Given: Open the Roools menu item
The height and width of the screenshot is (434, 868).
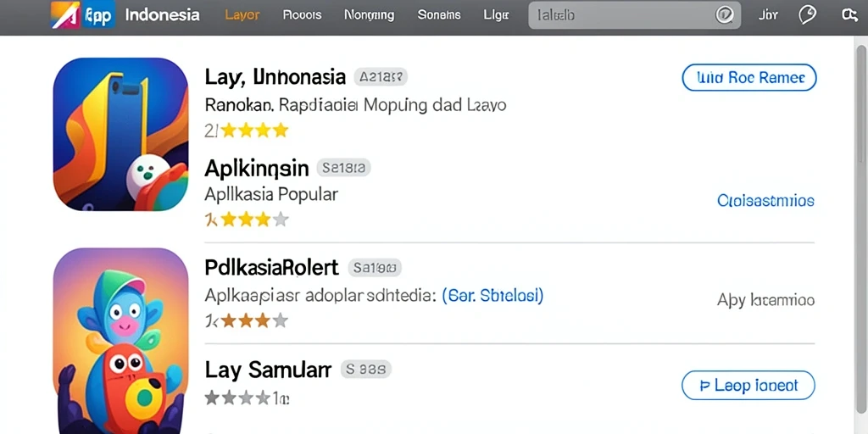Looking at the screenshot, I should (x=303, y=15).
